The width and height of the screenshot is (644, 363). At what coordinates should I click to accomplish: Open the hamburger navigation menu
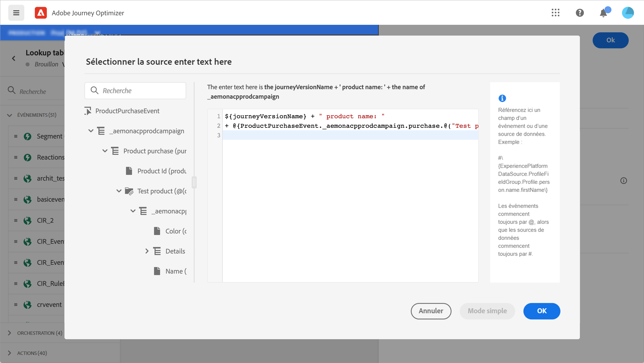tap(16, 13)
